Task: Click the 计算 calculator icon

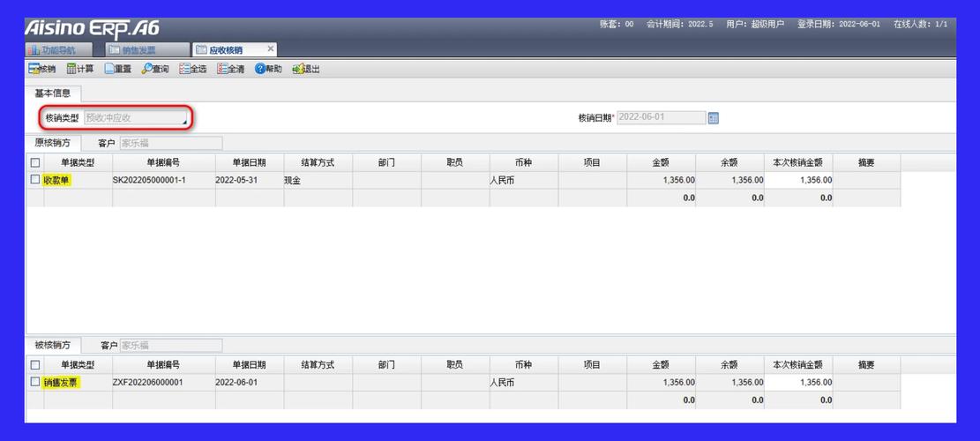Action: point(71,70)
